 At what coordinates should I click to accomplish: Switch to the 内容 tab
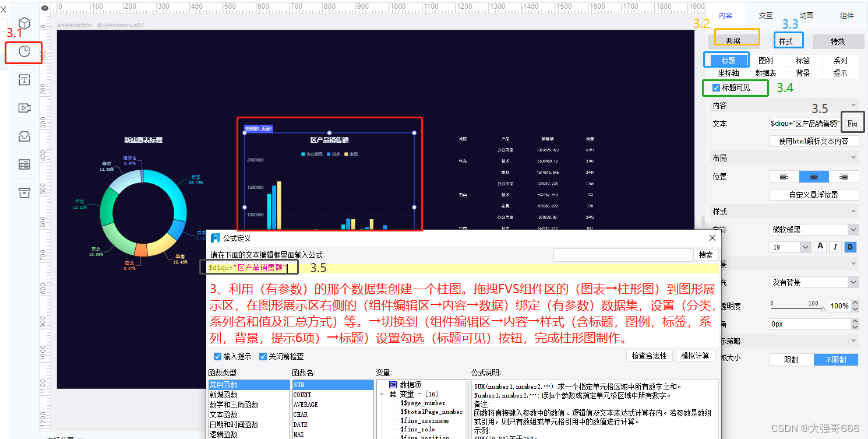pyautogui.click(x=725, y=16)
